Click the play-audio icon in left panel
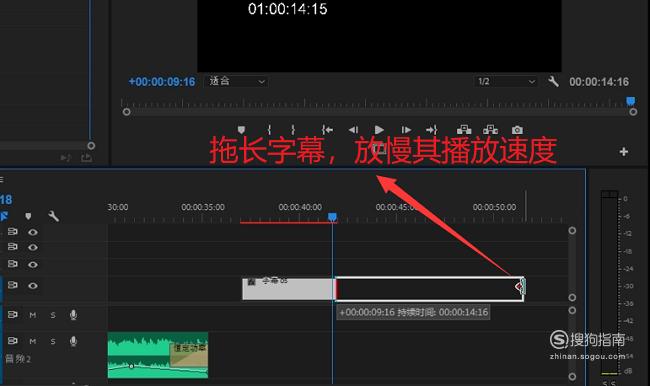Viewport: 650px width, 386px height. [65, 158]
